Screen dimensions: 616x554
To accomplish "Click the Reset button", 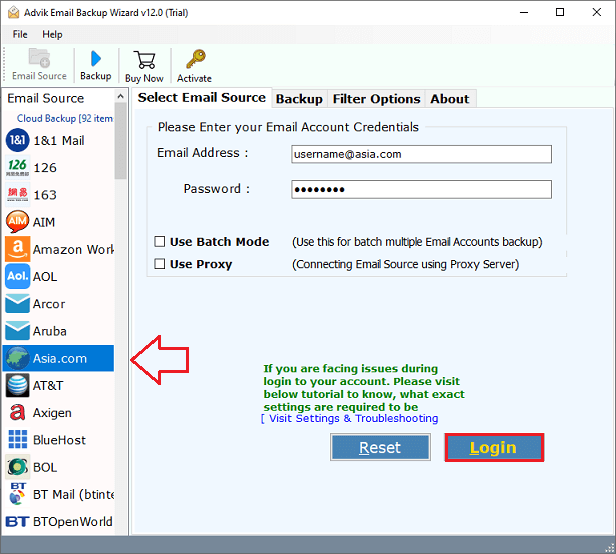I will pyautogui.click(x=380, y=448).
